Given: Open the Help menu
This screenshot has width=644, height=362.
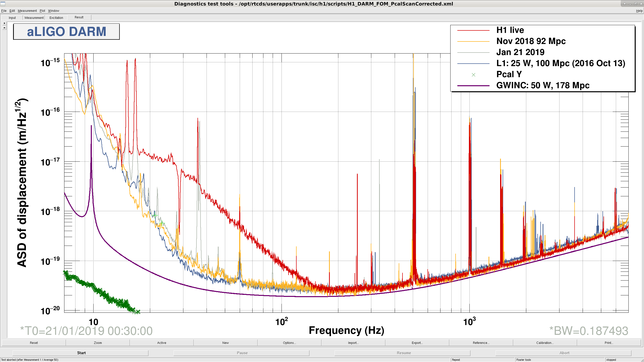Looking at the screenshot, I should point(639,11).
